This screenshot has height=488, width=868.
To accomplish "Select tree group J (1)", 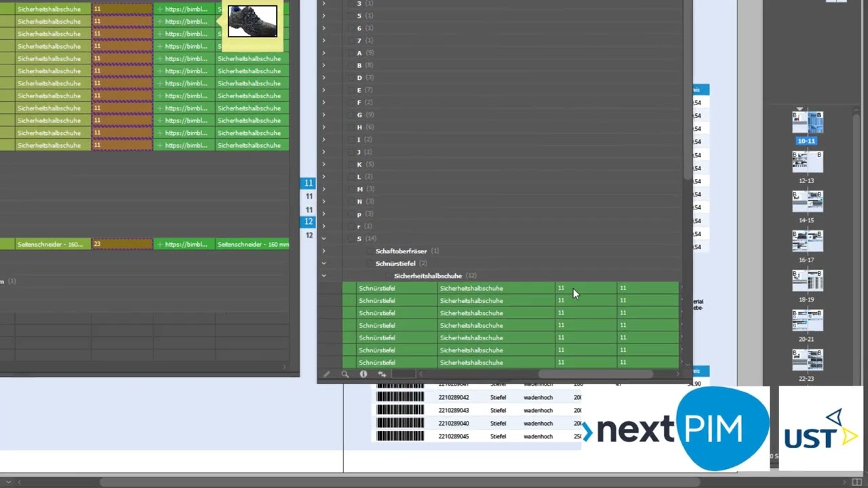I will [x=364, y=152].
